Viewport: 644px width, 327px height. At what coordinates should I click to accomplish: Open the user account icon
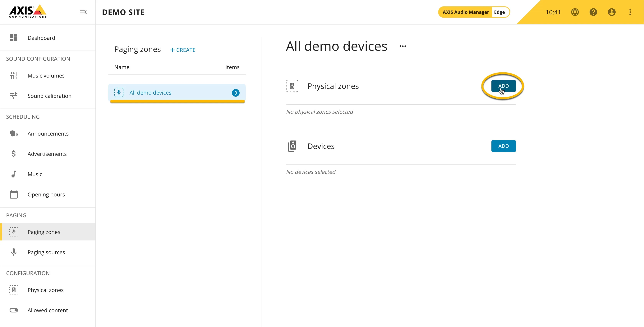[x=611, y=12]
